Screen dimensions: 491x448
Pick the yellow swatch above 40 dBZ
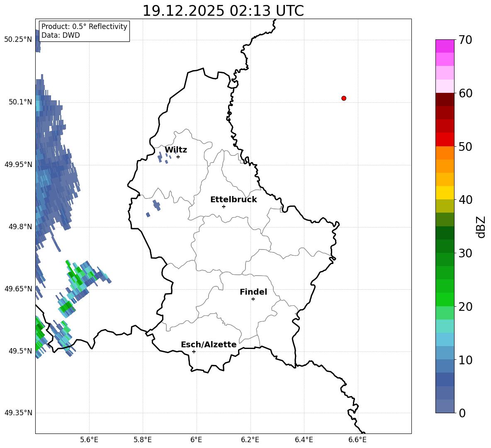[x=445, y=193]
